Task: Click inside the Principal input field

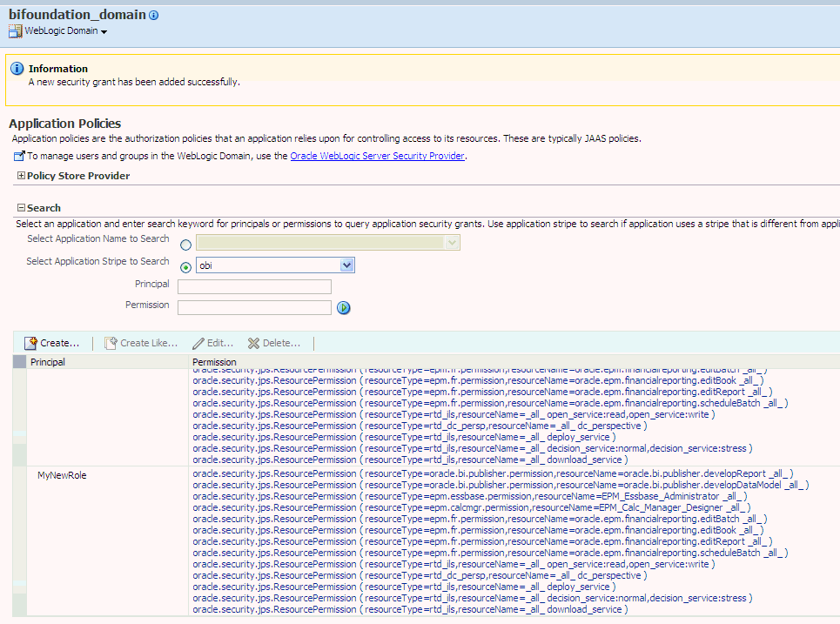Action: tap(254, 285)
